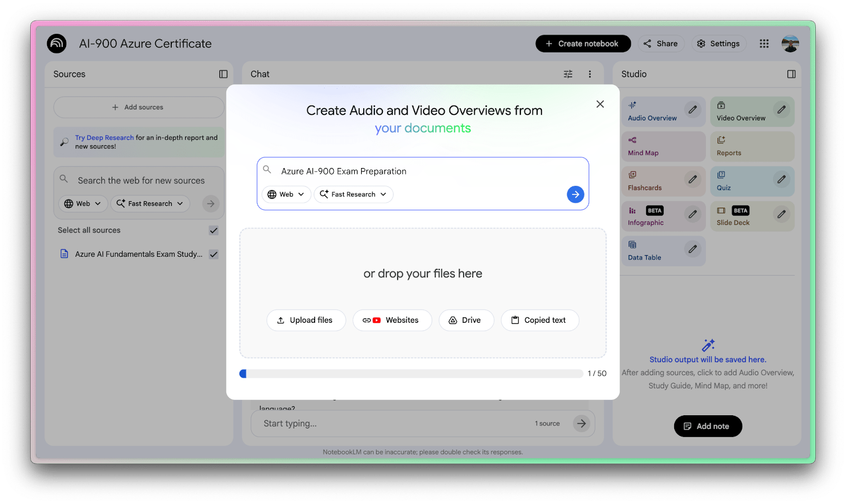Focus Search the web for new sources field
The width and height of the screenshot is (846, 504).
[141, 180]
